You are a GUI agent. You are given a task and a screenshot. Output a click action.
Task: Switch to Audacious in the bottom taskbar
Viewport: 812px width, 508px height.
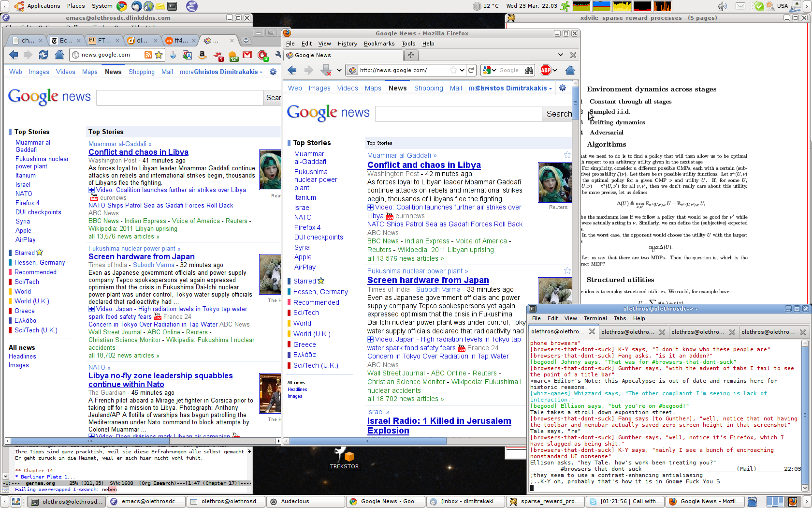(306, 502)
